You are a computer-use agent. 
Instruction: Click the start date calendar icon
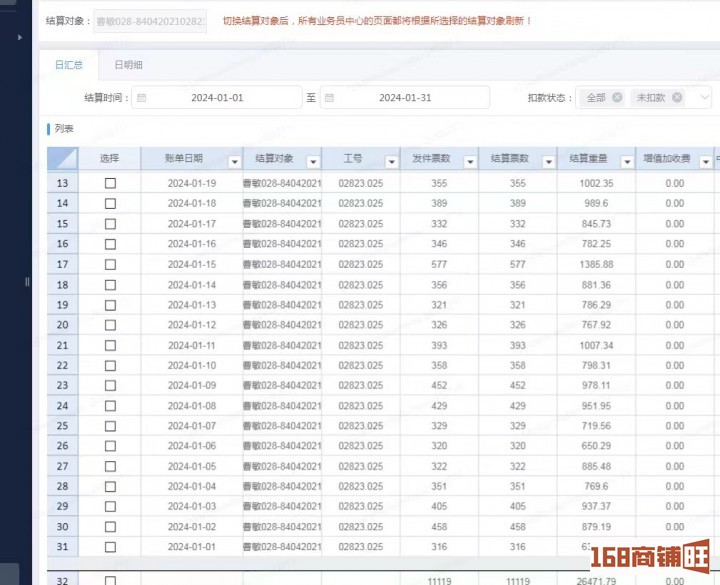pyautogui.click(x=141, y=98)
